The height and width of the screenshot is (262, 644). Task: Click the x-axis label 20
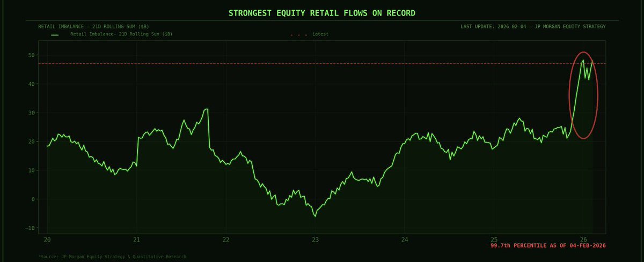(x=47, y=239)
